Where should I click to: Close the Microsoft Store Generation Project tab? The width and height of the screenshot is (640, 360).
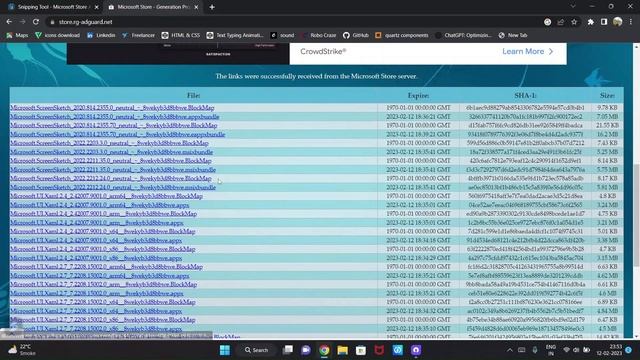click(196, 7)
